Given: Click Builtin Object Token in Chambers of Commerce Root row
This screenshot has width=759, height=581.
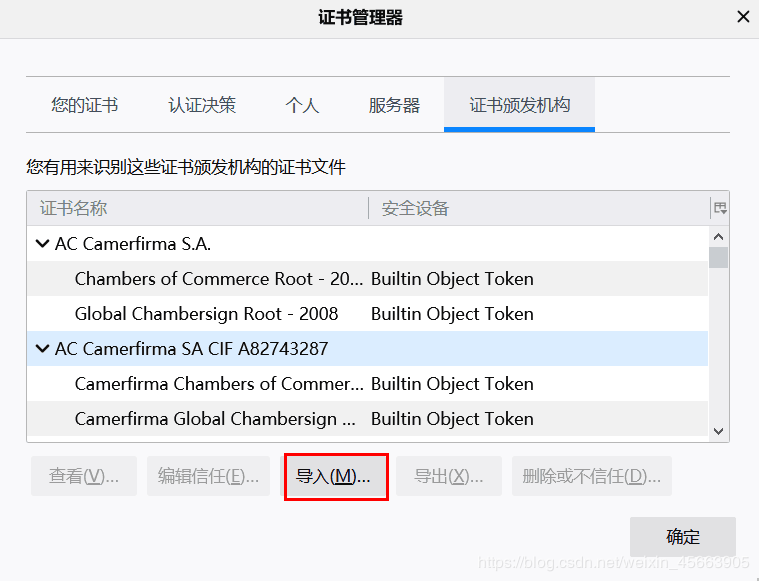Looking at the screenshot, I should click(452, 279).
